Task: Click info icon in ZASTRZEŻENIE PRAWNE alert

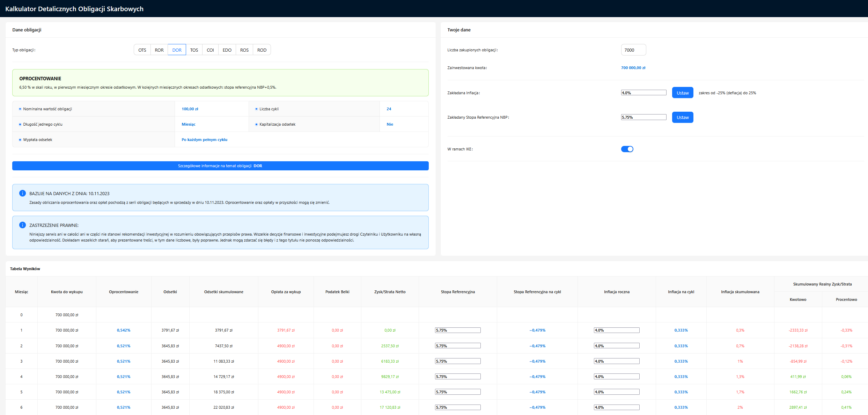Action: click(22, 225)
